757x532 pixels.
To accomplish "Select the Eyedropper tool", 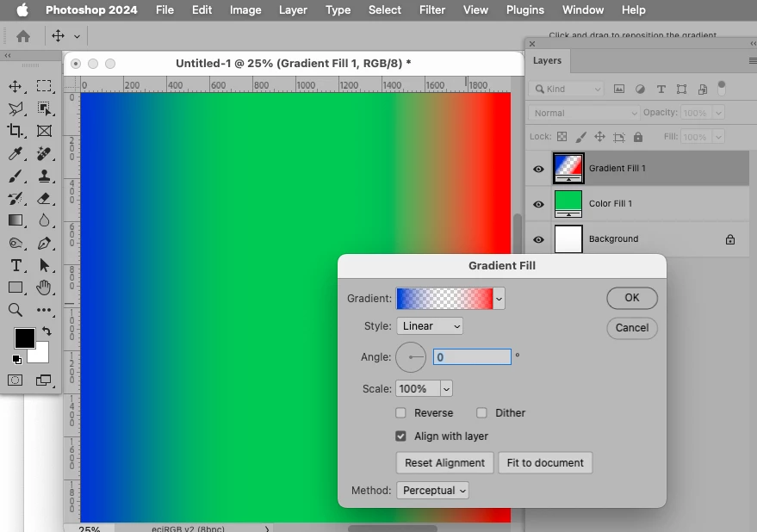I will tap(15, 153).
